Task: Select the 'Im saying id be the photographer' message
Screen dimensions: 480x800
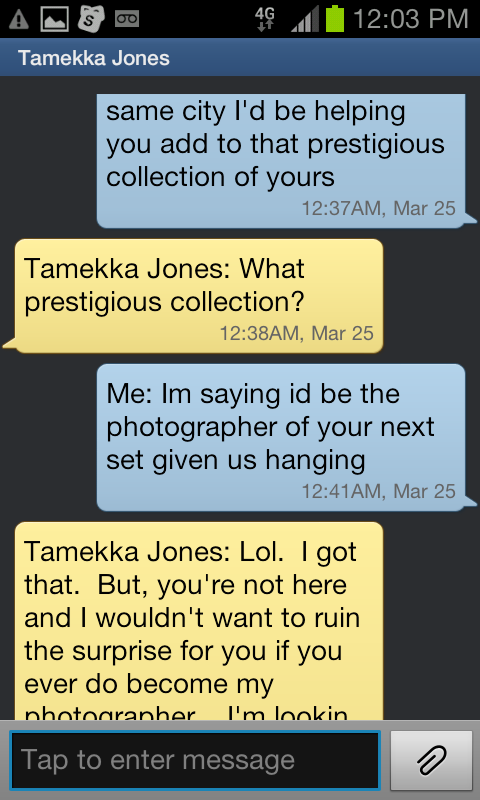Action: click(281, 437)
